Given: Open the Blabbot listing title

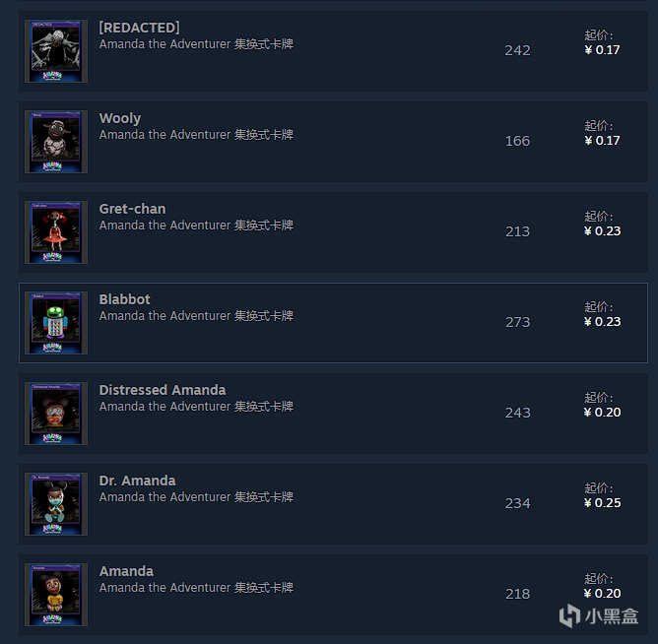Looking at the screenshot, I should (x=125, y=299).
